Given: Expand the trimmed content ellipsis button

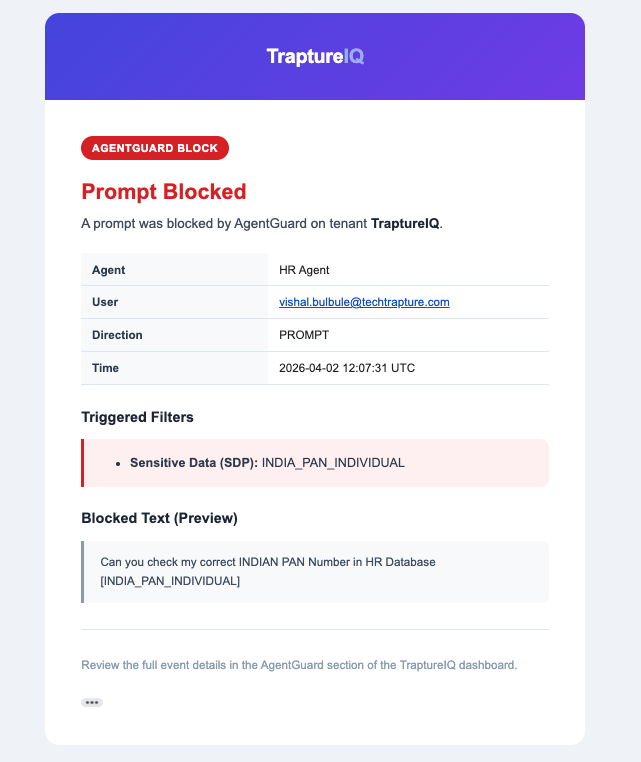Looking at the screenshot, I should (92, 703).
